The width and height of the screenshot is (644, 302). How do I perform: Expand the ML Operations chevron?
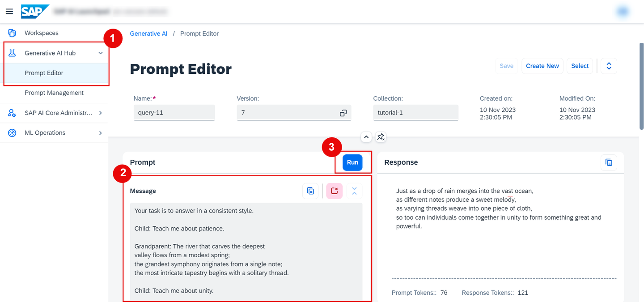tap(101, 133)
